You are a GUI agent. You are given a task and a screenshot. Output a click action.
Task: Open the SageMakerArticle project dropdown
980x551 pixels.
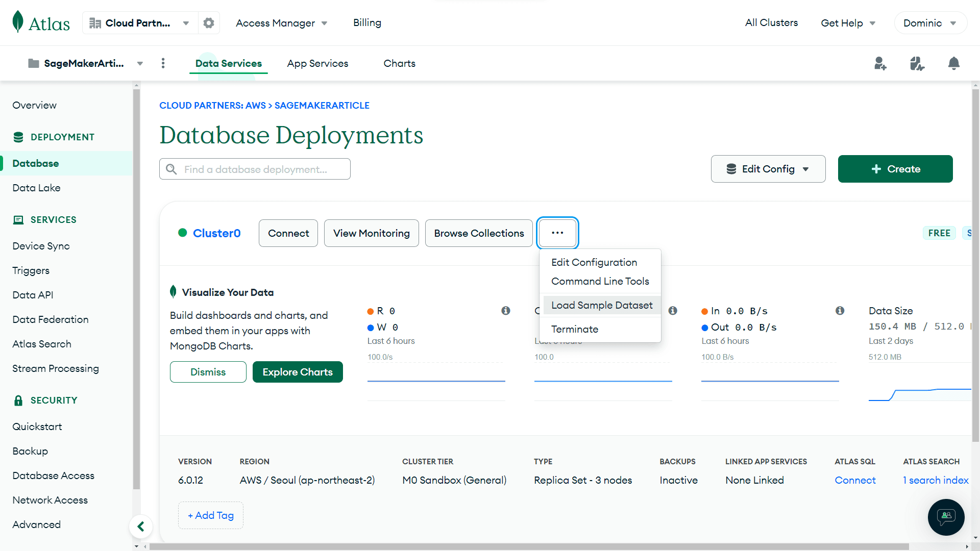pos(85,63)
